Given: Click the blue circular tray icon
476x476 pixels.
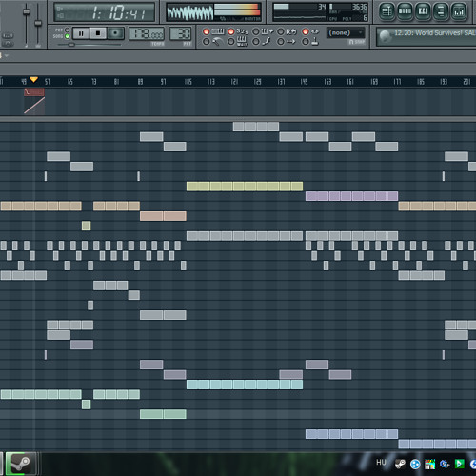Looking at the screenshot, I should [x=415, y=465].
